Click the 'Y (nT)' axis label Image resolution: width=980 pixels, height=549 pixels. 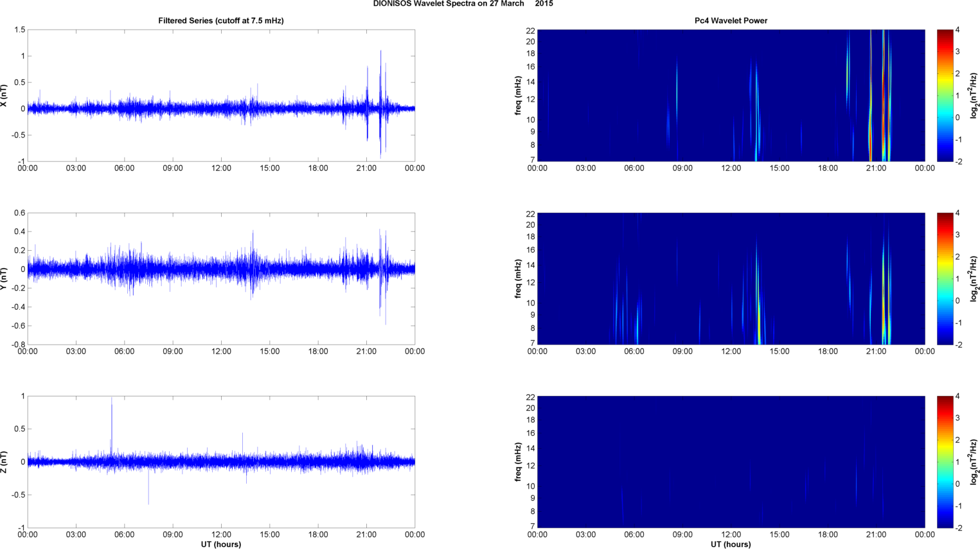coord(4,279)
